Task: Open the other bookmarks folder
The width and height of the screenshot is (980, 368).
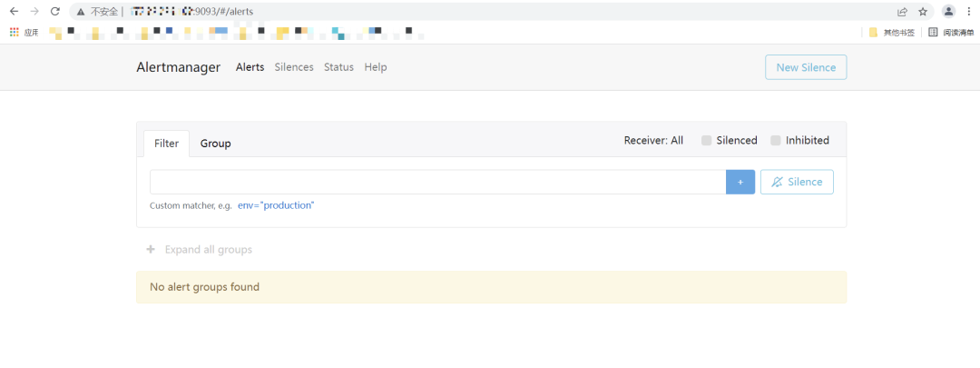Action: [x=892, y=33]
